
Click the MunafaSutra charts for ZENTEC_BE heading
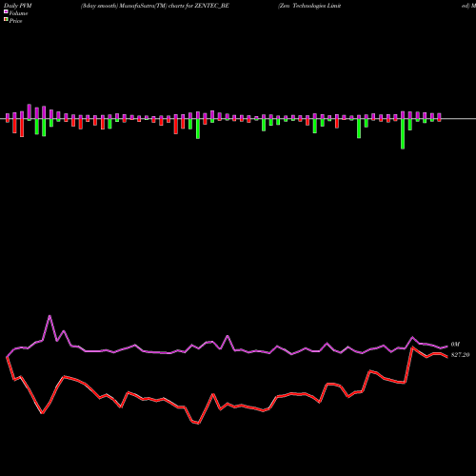point(155,6)
